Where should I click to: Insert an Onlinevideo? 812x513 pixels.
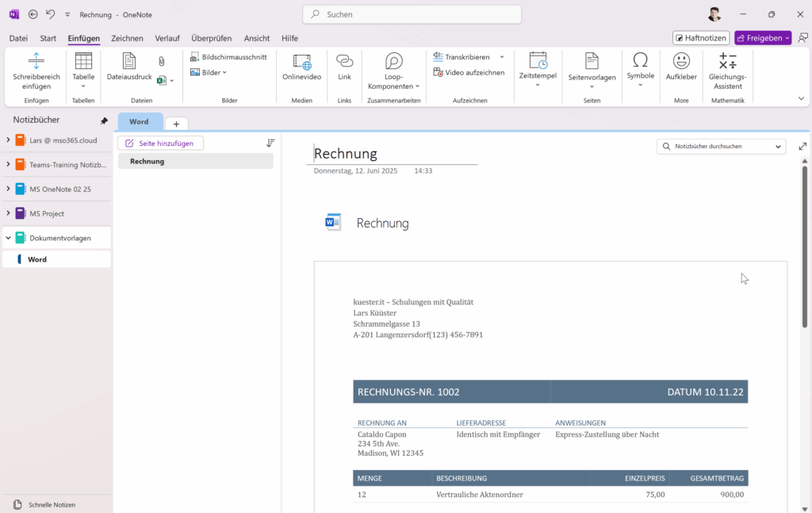(x=302, y=67)
